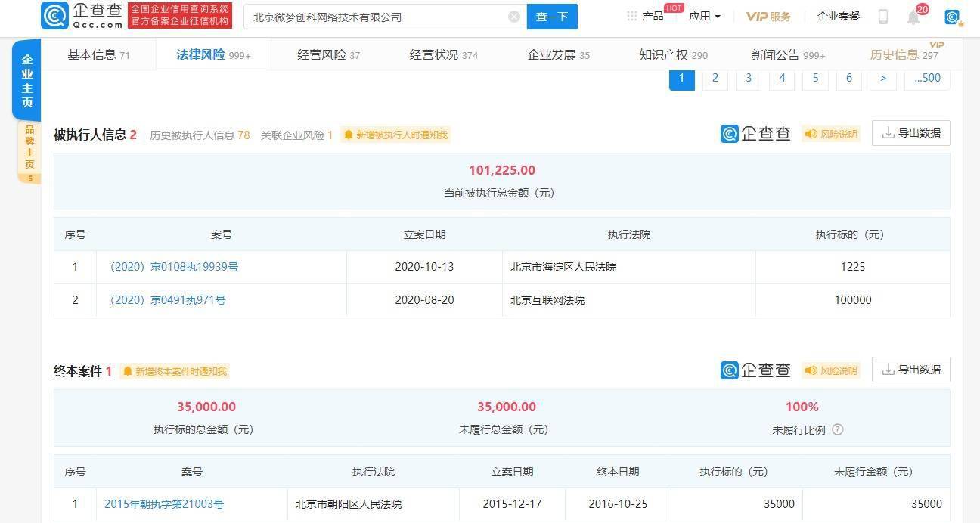Open notifications bell with 20 badge
The width and height of the screenshot is (980, 523).
coord(913,17)
